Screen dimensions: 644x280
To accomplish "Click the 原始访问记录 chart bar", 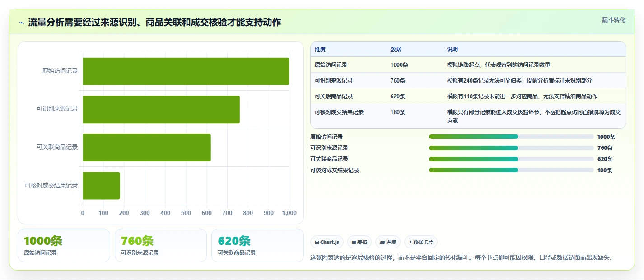I will 186,71.
